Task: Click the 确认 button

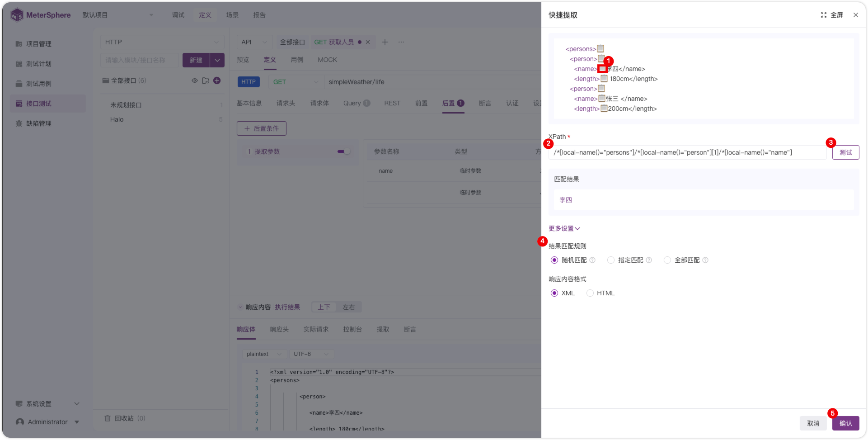Action: point(845,423)
